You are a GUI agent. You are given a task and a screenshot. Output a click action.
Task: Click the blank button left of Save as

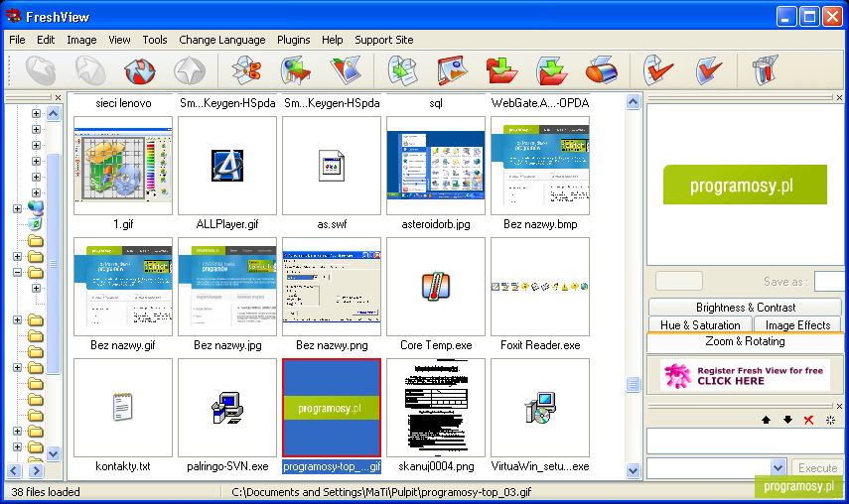pyautogui.click(x=679, y=281)
